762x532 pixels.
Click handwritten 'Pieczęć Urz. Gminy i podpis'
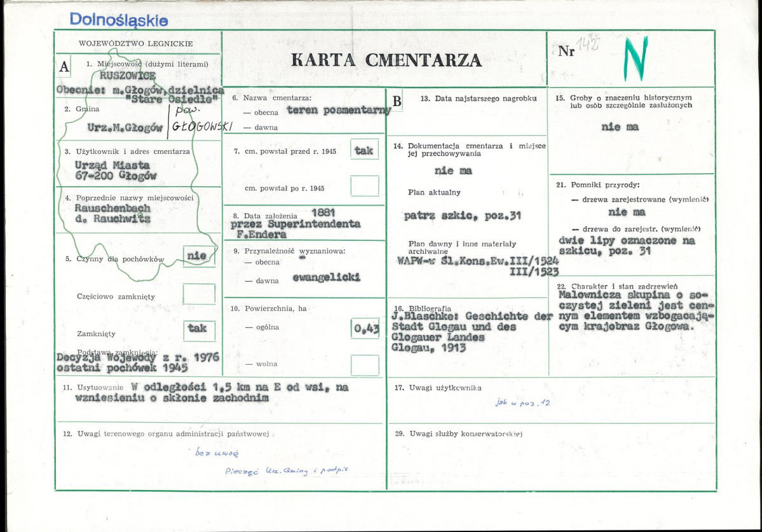(287, 471)
